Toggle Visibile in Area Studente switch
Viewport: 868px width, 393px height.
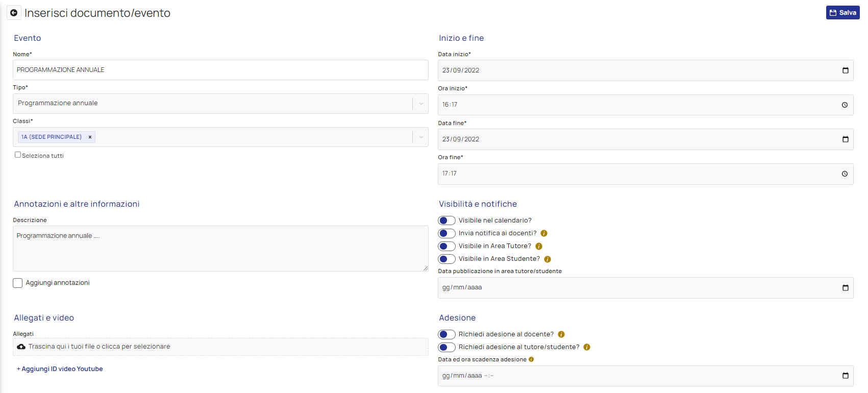coord(447,259)
